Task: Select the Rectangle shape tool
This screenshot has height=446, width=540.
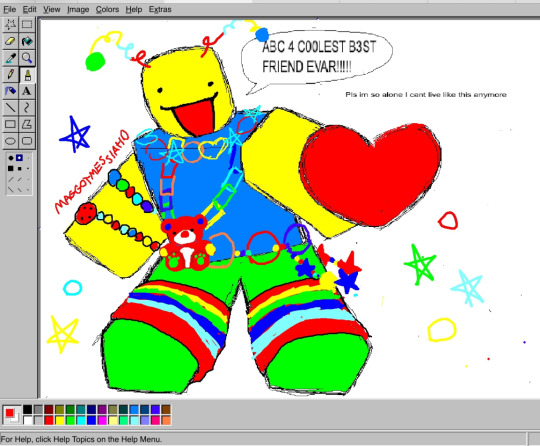Action: pyautogui.click(x=11, y=124)
